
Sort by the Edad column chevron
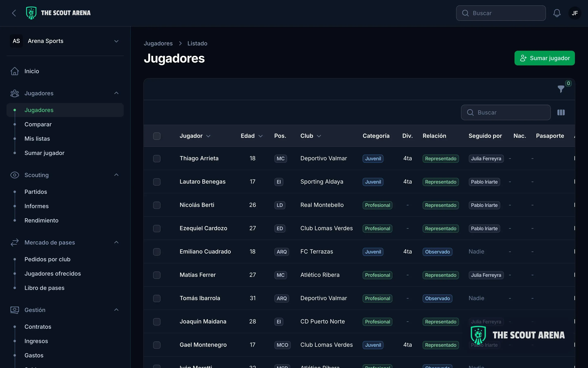coord(261,136)
